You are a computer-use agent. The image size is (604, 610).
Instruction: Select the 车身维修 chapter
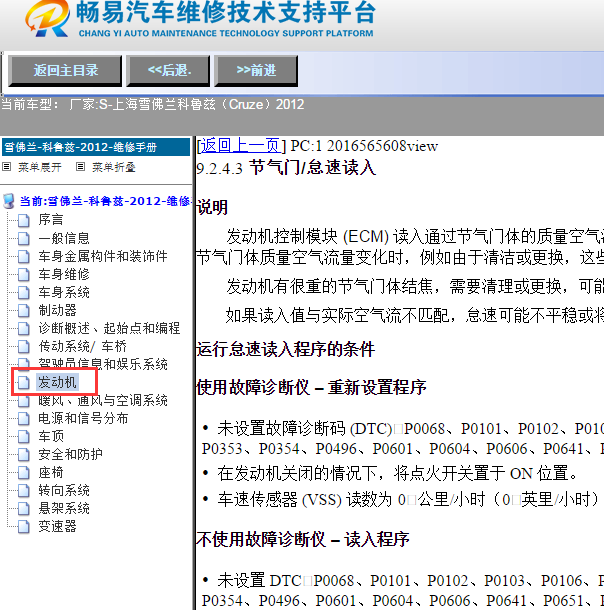coord(64,274)
